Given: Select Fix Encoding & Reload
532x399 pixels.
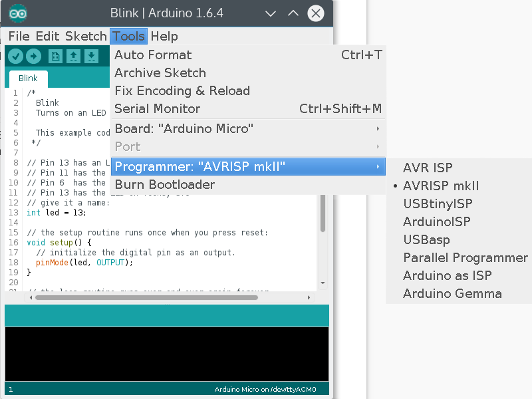Looking at the screenshot, I should [248, 91].
